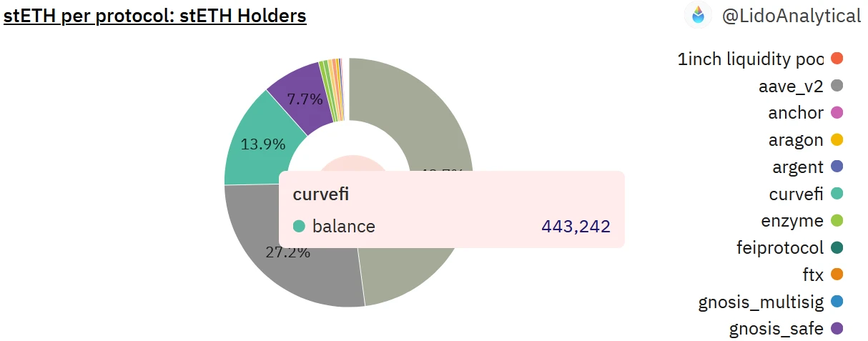
Task: Open the @LidoAnalytical author link
Action: (x=791, y=16)
